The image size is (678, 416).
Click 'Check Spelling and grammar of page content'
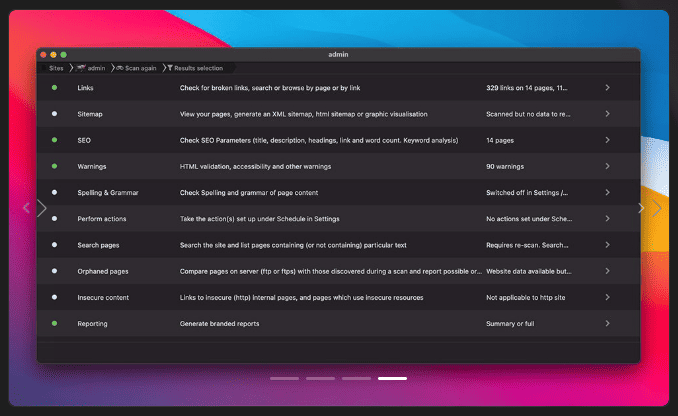click(x=249, y=193)
